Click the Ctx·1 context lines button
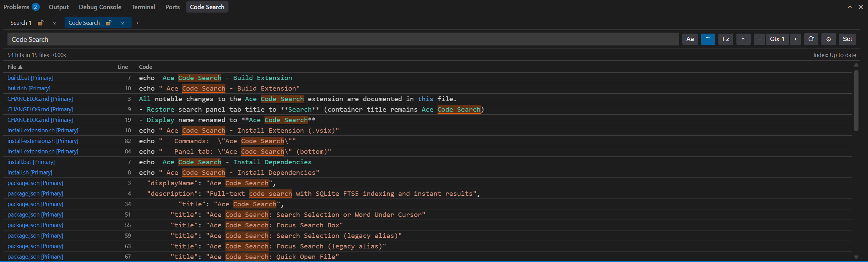 777,39
